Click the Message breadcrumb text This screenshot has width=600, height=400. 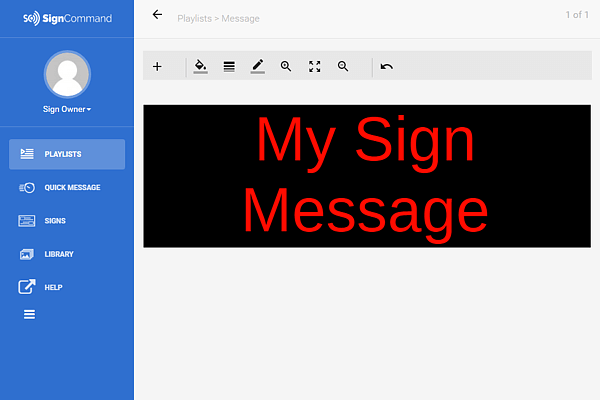coord(240,18)
